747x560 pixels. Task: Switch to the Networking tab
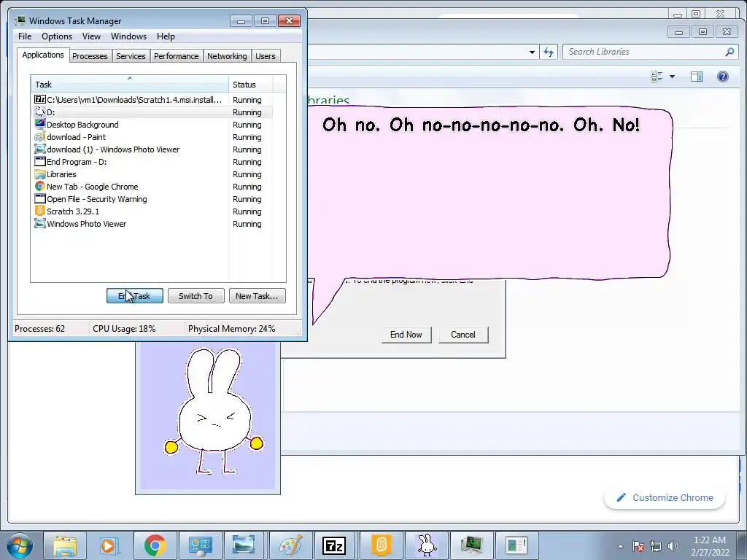[227, 56]
